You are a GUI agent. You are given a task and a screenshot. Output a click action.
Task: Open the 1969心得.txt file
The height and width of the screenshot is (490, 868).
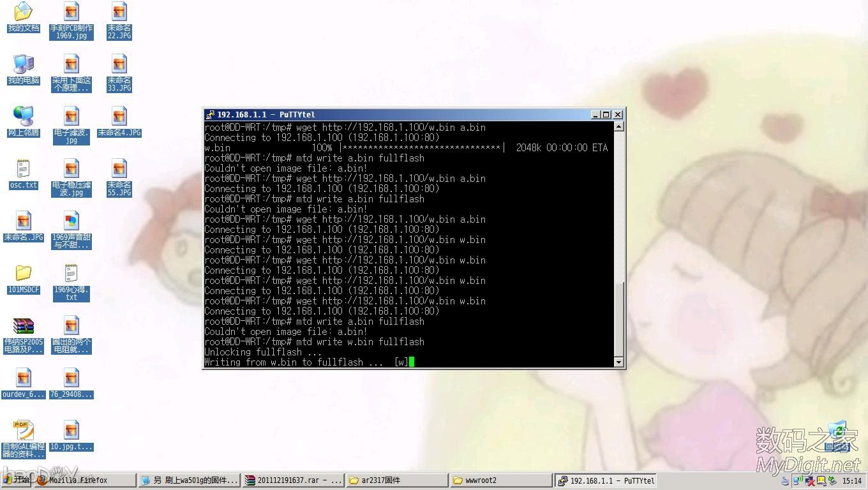[71, 273]
